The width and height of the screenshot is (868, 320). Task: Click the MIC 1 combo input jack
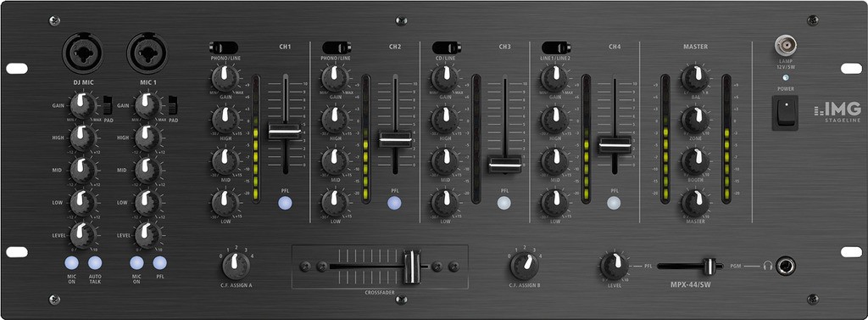click(147, 53)
